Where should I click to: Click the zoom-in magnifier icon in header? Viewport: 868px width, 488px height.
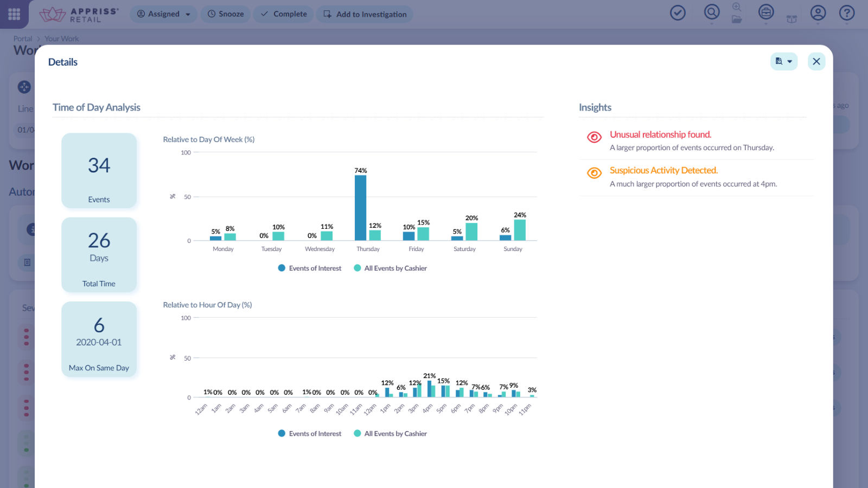click(x=737, y=7)
